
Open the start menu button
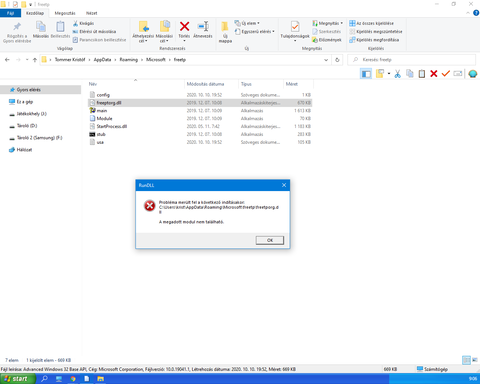18,379
